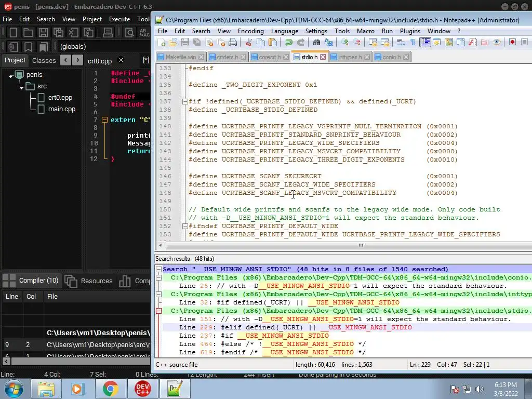The width and height of the screenshot is (532, 399).
Task: Click Dev-C++ Save All toolbar icon
Action: 58,33
